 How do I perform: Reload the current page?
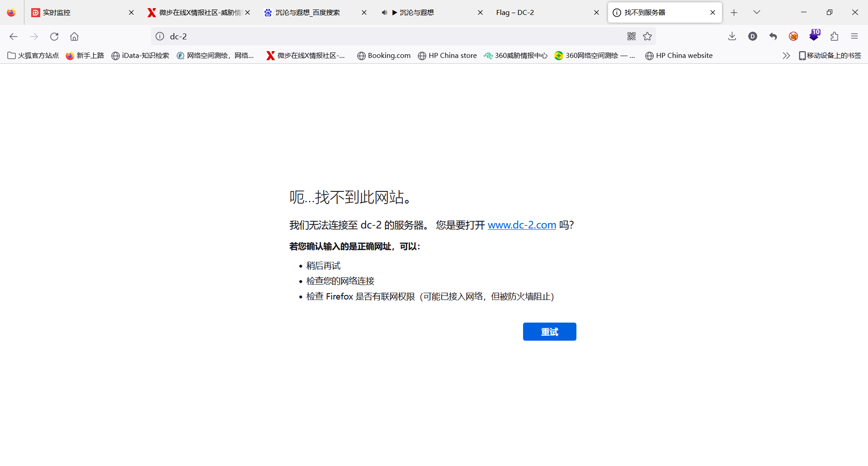pyautogui.click(x=54, y=37)
